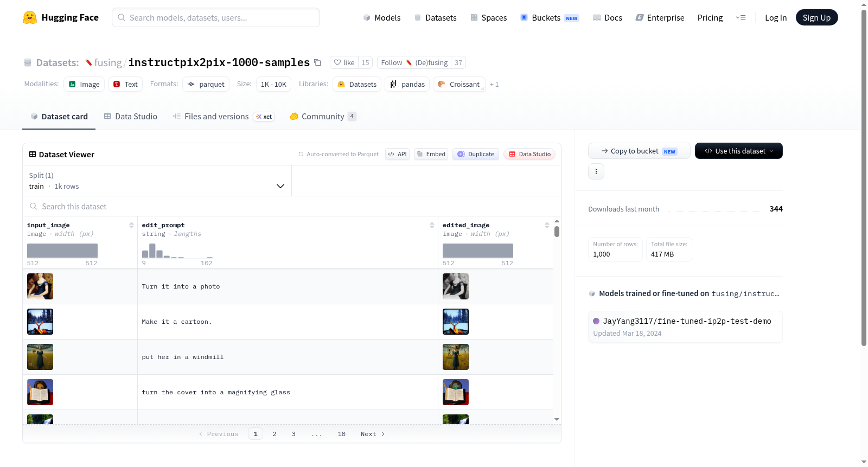This screenshot has height=467, width=868.
Task: Click 'turn the cover into a magnifying glass'
Action: (x=216, y=392)
